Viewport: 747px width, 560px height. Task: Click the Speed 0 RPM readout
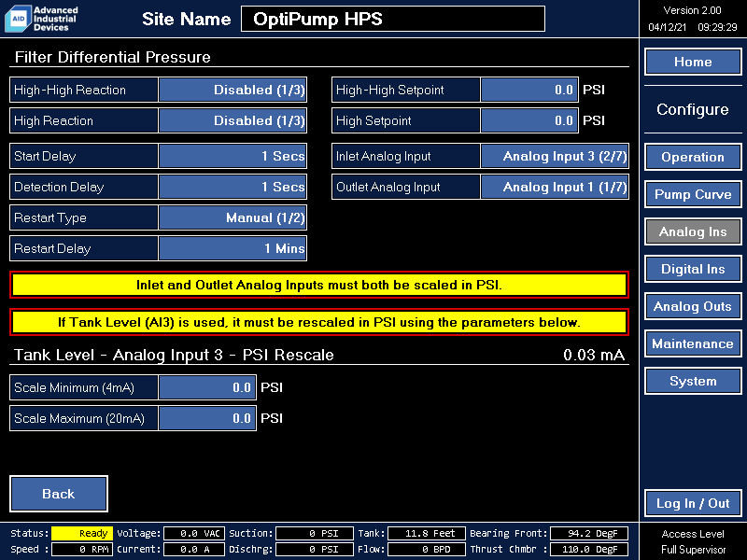click(x=82, y=549)
